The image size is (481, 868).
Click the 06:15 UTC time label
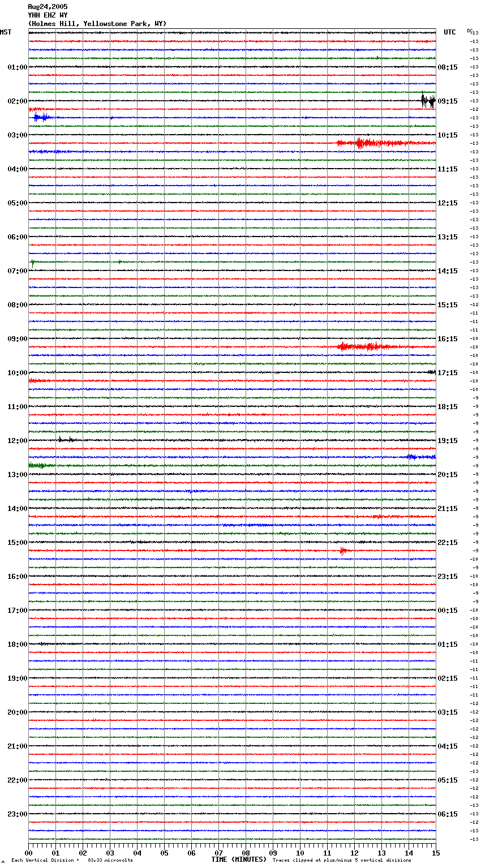coord(448,814)
